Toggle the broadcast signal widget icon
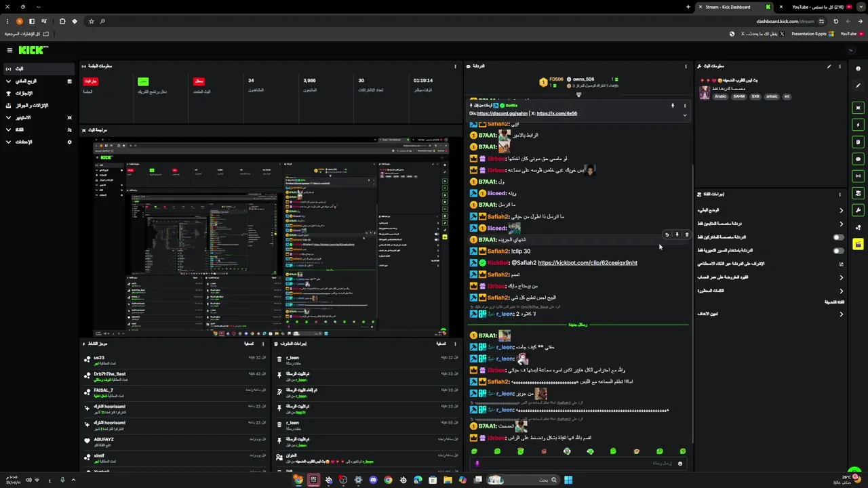This screenshot has height=488, width=868. click(858, 176)
